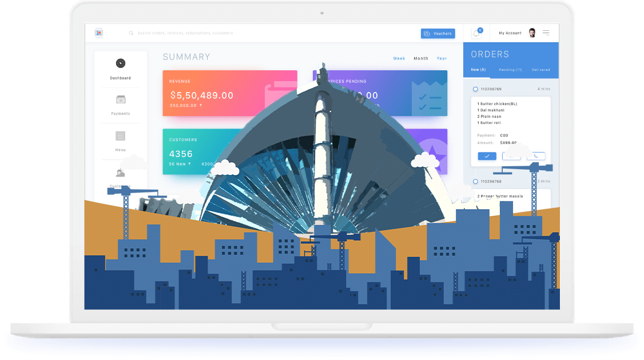Open the Menu sidebar icon
This screenshot has width=644, height=360.
coord(120,136)
